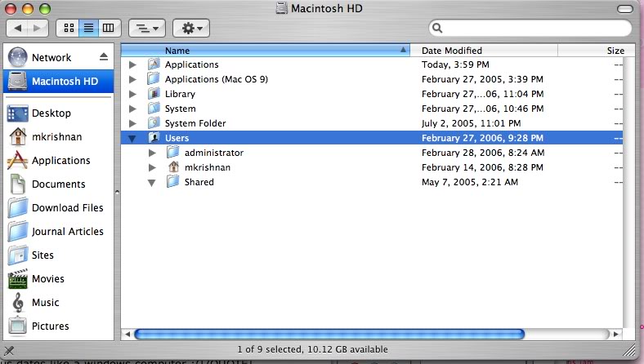Click "May 7, 2005, 2:21 AM" date
The height and width of the screenshot is (364, 644).
pos(470,182)
